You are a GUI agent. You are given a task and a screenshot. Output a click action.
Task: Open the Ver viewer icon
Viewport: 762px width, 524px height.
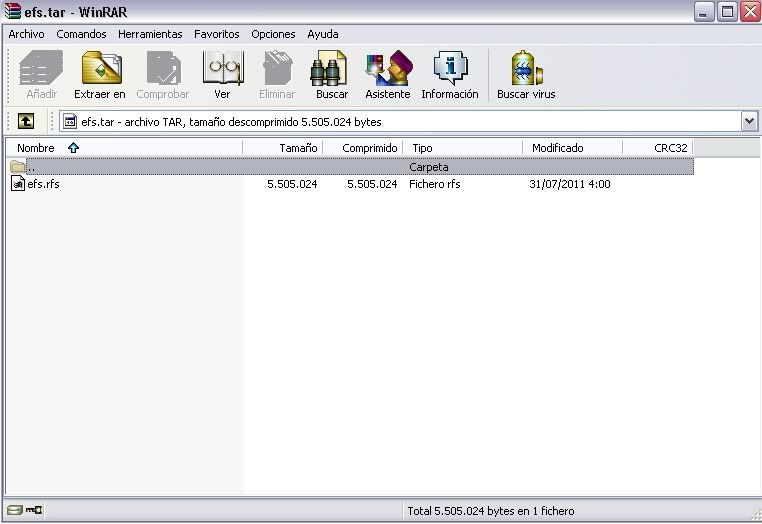coord(223,69)
